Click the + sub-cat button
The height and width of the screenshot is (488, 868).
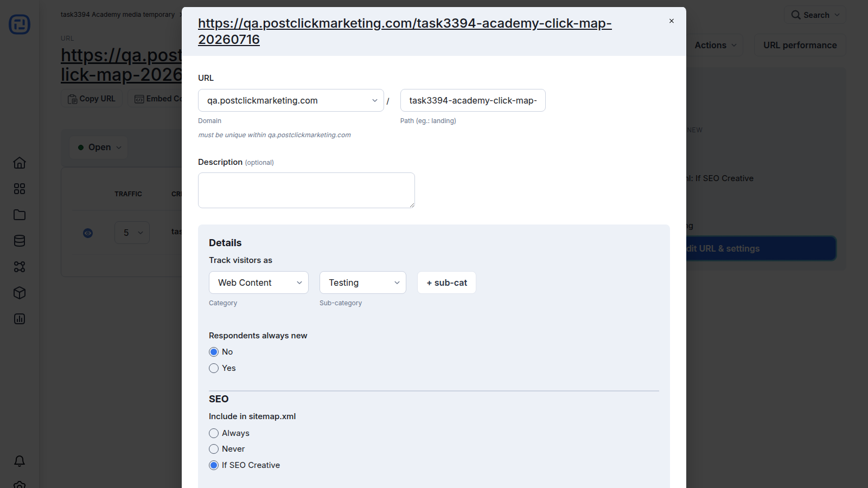click(446, 282)
